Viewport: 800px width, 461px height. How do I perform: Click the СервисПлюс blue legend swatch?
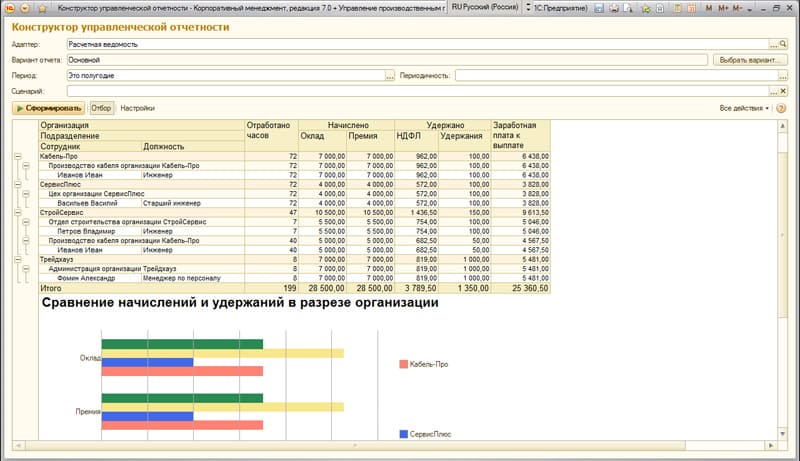tap(404, 434)
